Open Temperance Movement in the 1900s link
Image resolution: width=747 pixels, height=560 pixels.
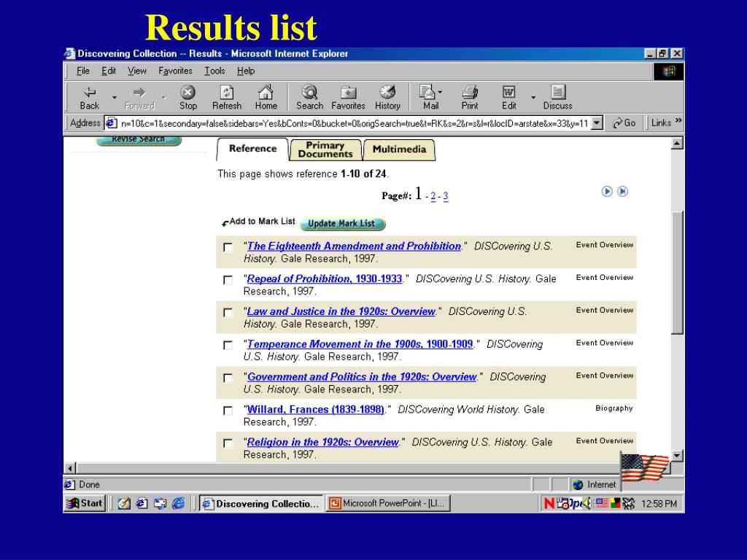point(360,344)
